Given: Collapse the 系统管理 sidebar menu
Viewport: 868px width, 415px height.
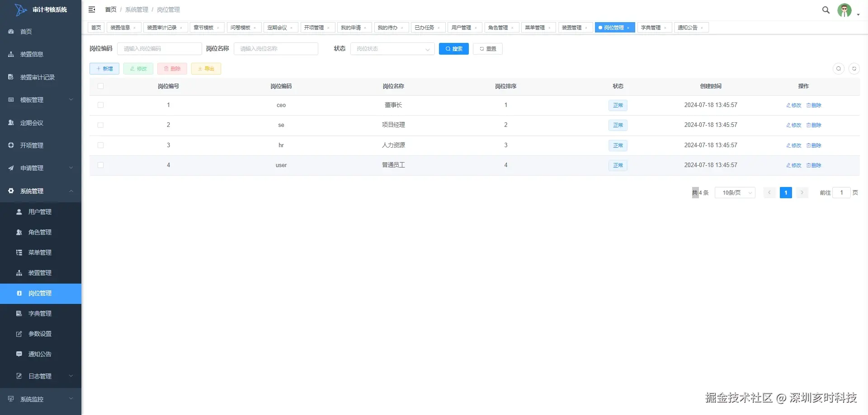Looking at the screenshot, I should 41,191.
